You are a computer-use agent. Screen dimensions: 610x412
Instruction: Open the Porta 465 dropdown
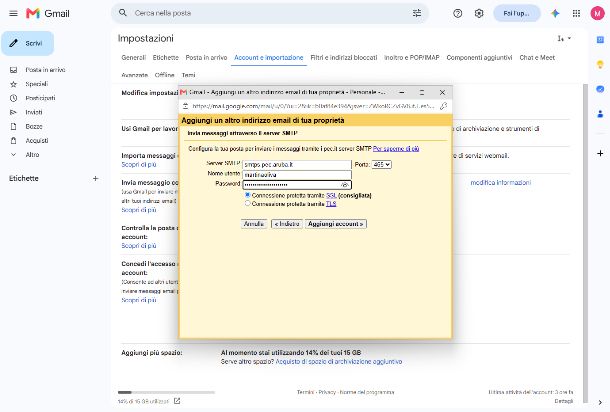click(381, 165)
